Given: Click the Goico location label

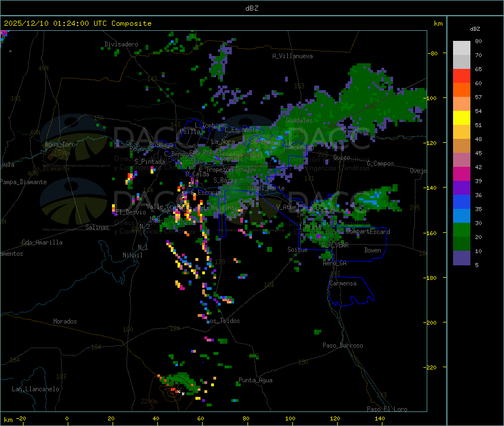Looking at the screenshot, I should (x=342, y=157).
